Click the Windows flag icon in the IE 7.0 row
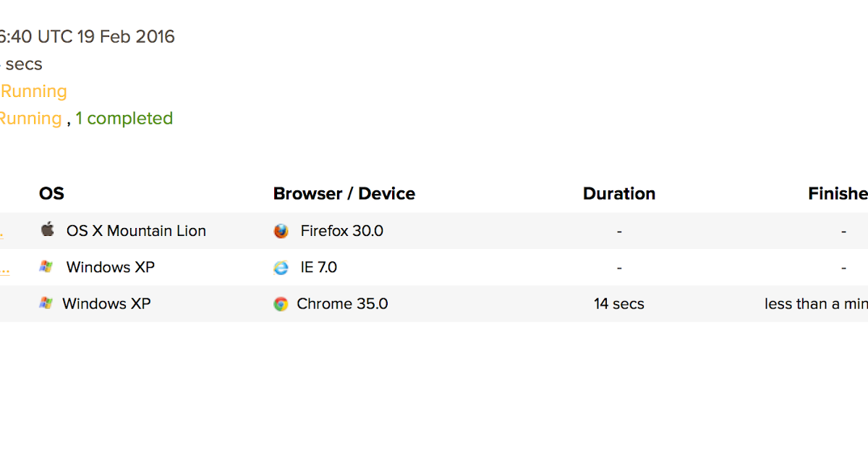 tap(46, 266)
